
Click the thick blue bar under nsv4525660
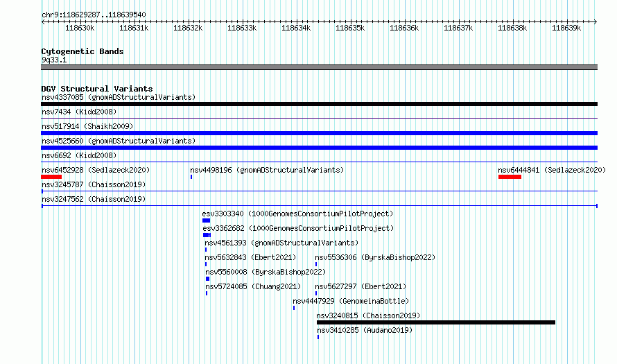coord(319,148)
